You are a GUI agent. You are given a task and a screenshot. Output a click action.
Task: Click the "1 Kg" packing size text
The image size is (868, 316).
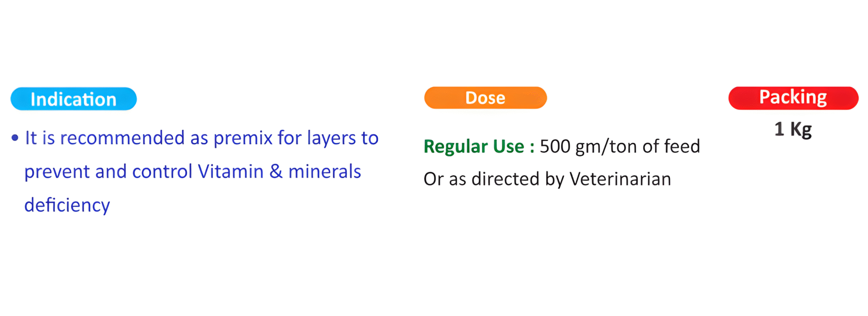point(793,129)
